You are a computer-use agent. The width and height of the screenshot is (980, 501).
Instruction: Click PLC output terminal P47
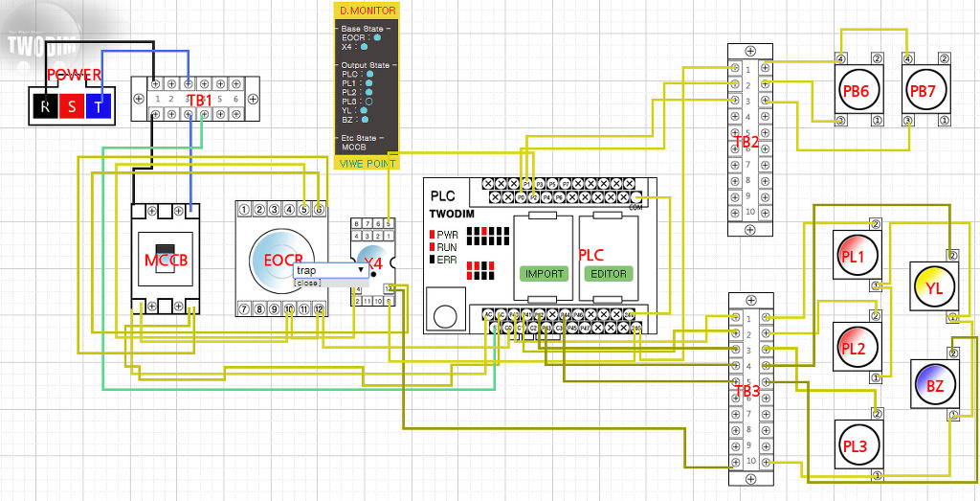[x=585, y=329]
